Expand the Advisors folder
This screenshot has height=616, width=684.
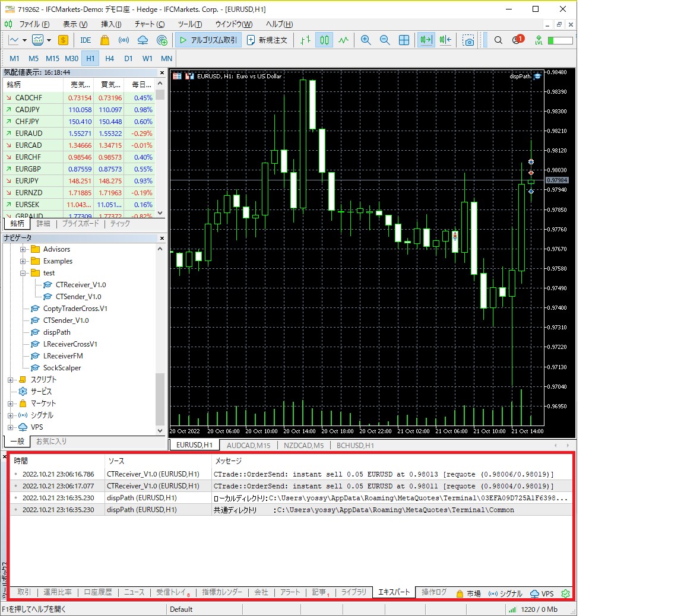point(23,249)
